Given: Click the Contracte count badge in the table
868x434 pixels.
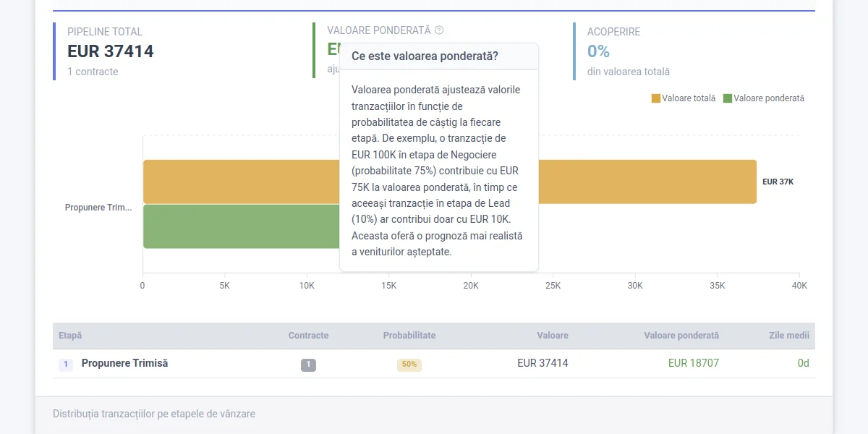Looking at the screenshot, I should [x=308, y=364].
